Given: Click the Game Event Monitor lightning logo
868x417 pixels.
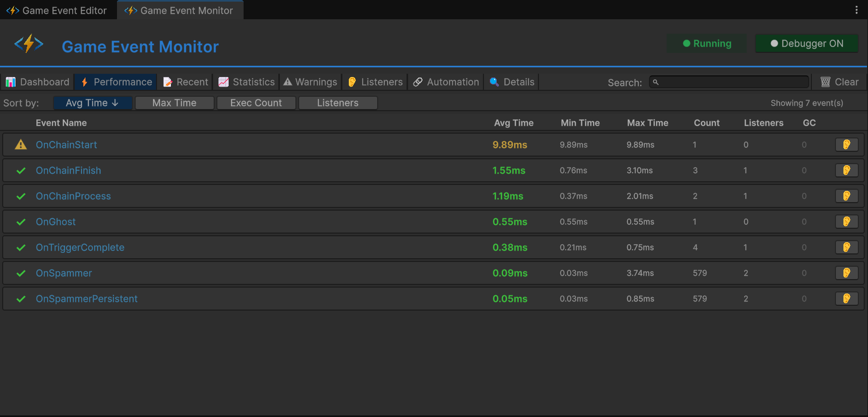Looking at the screenshot, I should 29,44.
